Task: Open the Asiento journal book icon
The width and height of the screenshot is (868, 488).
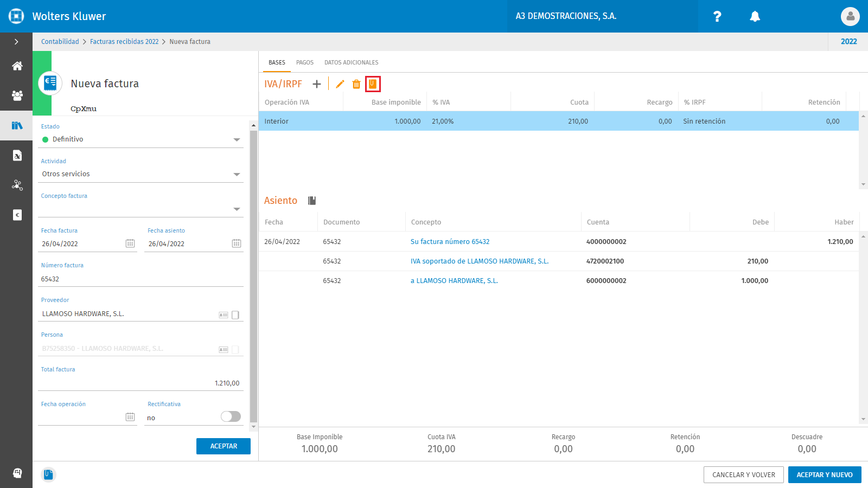Action: 312,201
